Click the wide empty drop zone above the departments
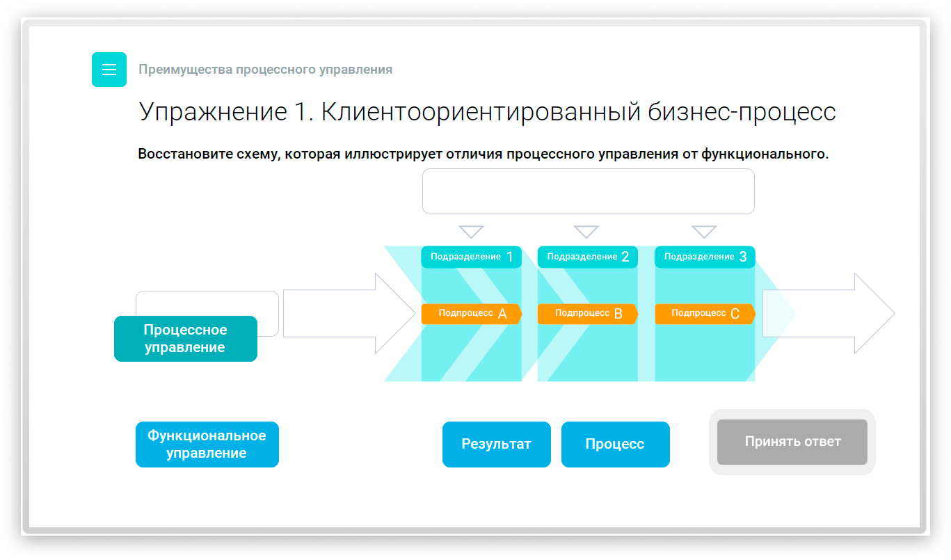 tap(589, 191)
